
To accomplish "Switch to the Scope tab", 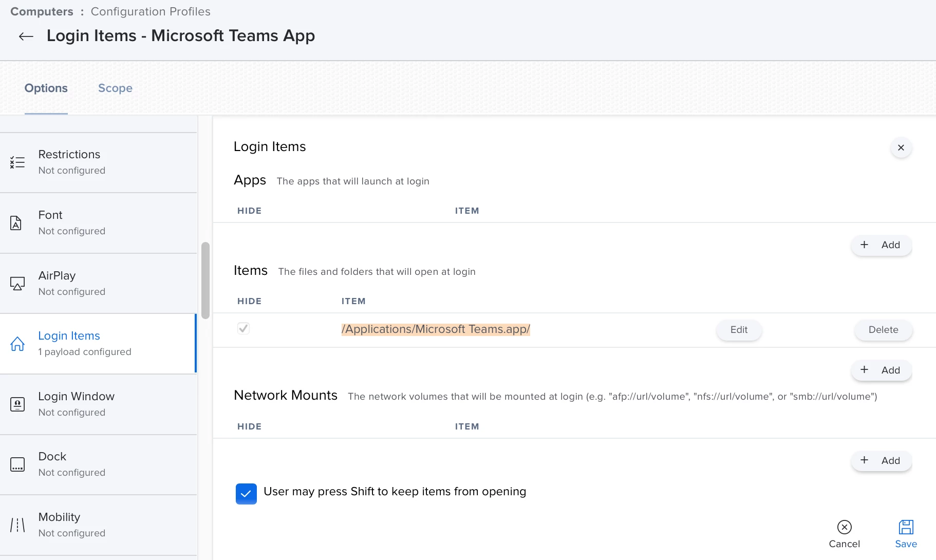I will coord(115,88).
